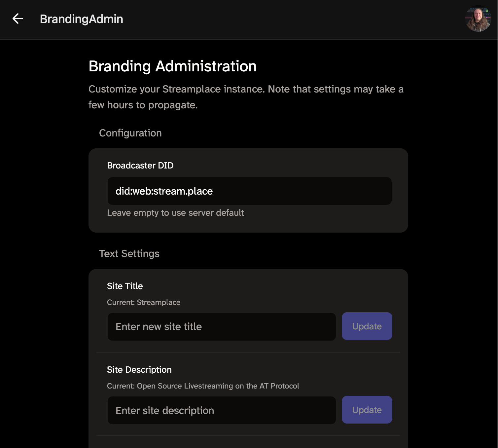Click the Site Description label

(x=139, y=370)
